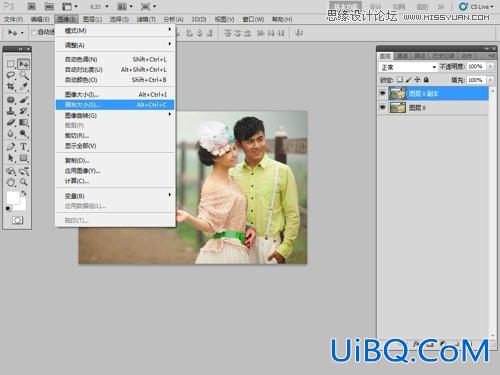
Task: Enable the 自动选择 checkbox in options bar
Action: (34, 32)
